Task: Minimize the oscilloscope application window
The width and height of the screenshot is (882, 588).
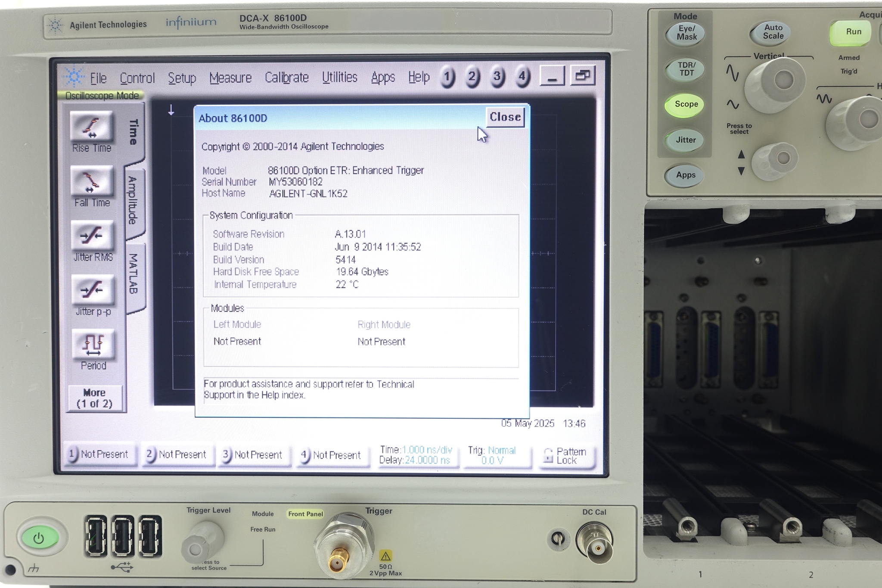Action: [552, 76]
